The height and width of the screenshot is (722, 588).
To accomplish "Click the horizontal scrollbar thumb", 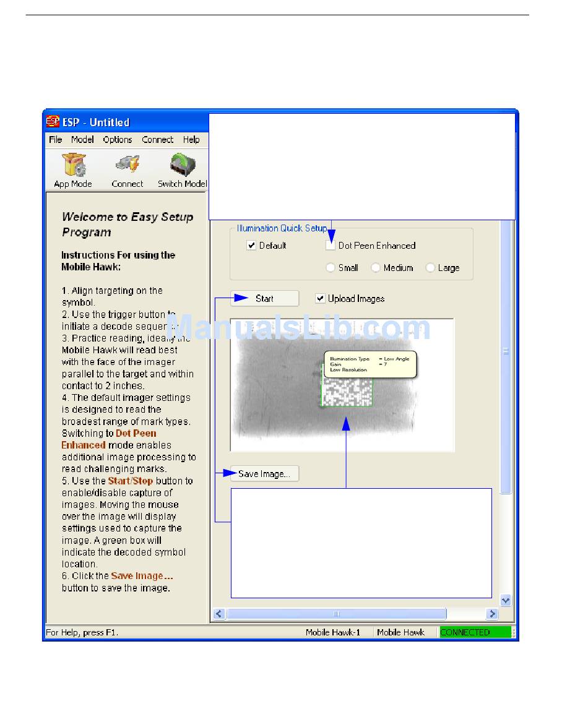I will (336, 614).
